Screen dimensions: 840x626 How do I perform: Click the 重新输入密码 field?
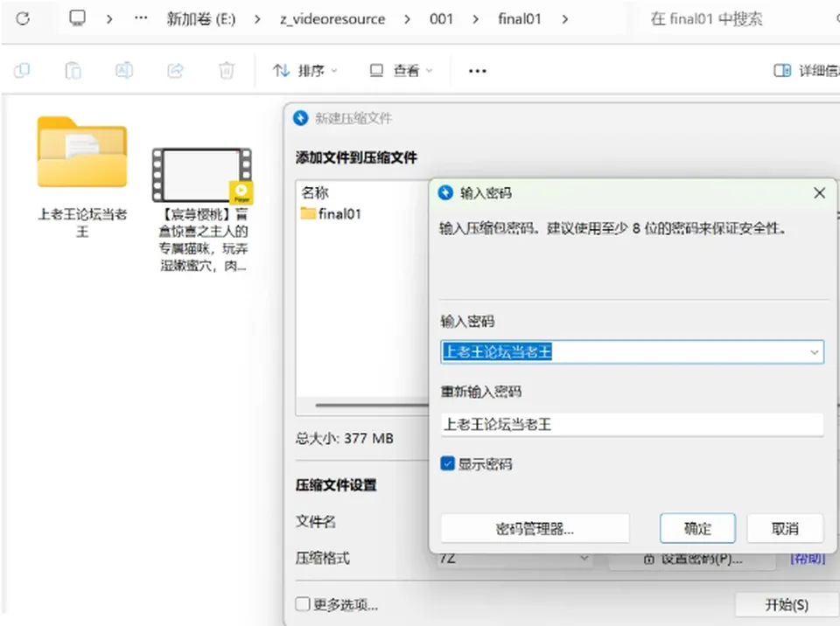coord(632,424)
